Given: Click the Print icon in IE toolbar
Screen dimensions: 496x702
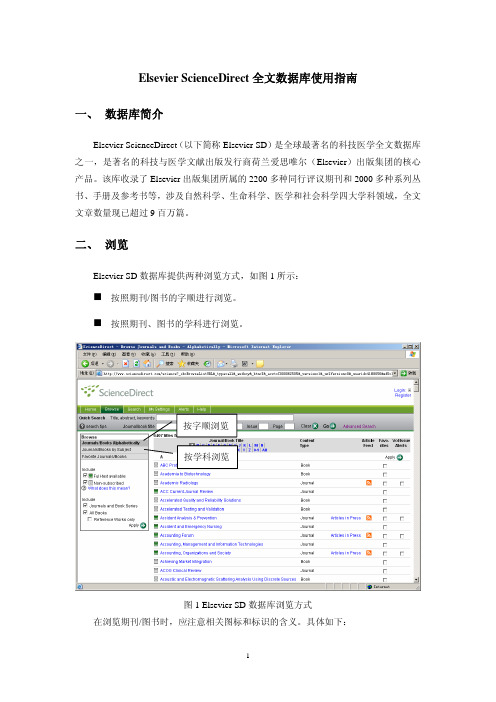Looking at the screenshot, I should (x=234, y=364).
